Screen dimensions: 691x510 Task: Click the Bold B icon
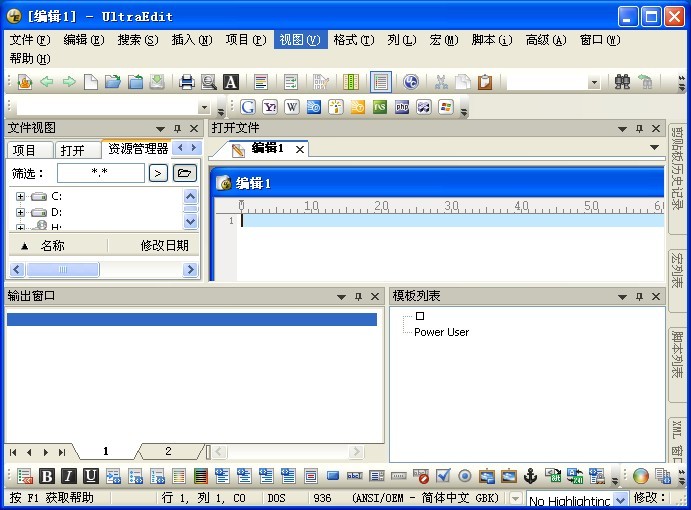(x=47, y=476)
